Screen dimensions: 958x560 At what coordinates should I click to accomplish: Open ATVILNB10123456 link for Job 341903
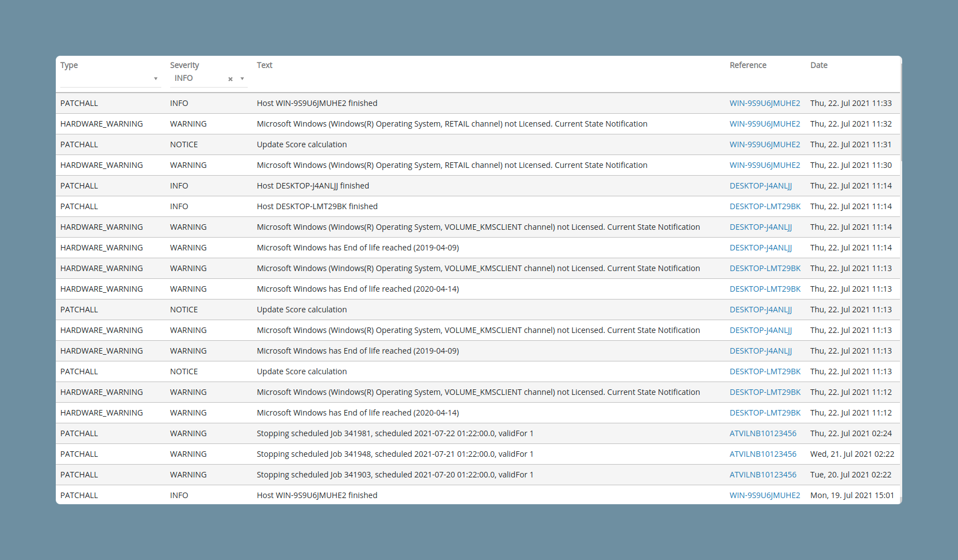click(763, 475)
